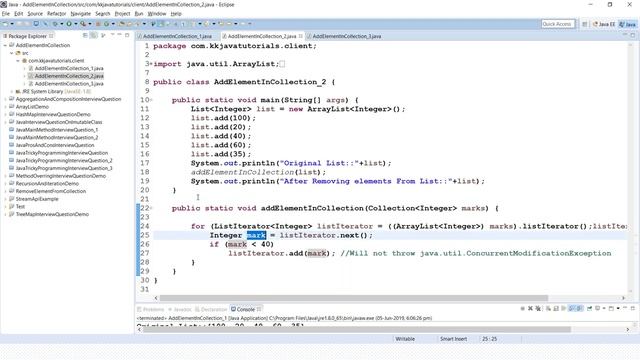Click the Run green play toolbar icon

click(69, 24)
